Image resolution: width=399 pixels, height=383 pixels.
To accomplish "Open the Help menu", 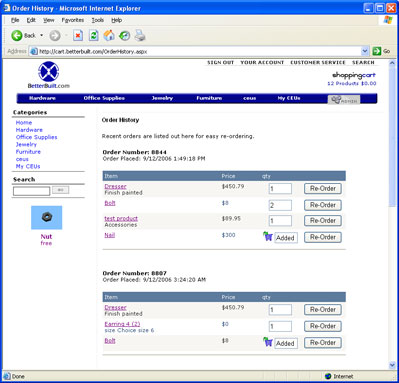I will pos(116,20).
